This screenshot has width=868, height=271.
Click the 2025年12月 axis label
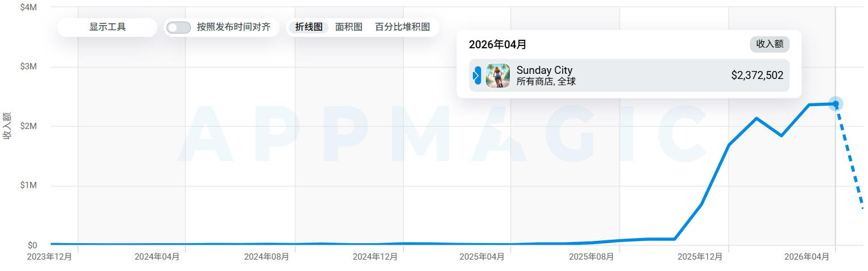pyautogui.click(x=700, y=257)
